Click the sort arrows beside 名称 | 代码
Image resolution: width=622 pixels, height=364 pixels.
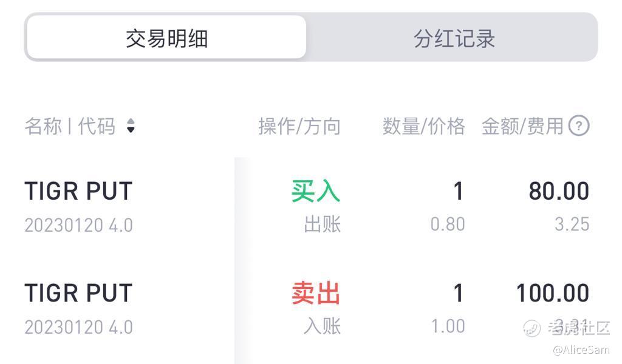[x=131, y=126]
